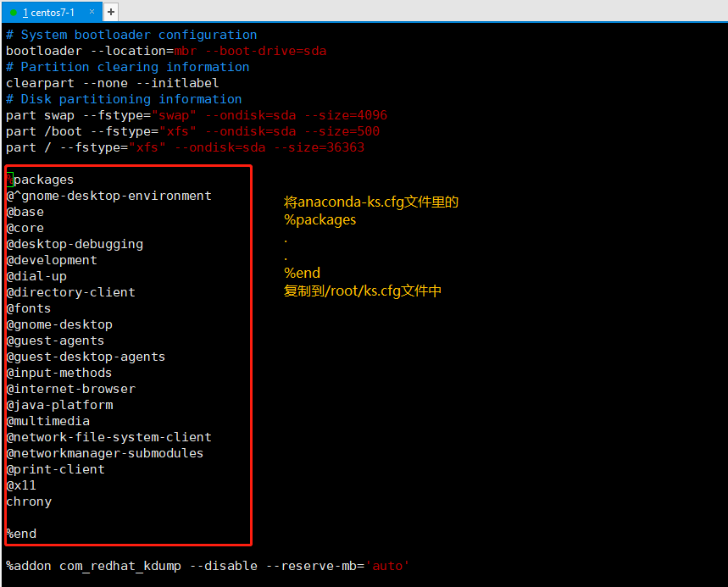The height and width of the screenshot is (587, 728).
Task: Click the '@fonts' line
Action: point(29,308)
